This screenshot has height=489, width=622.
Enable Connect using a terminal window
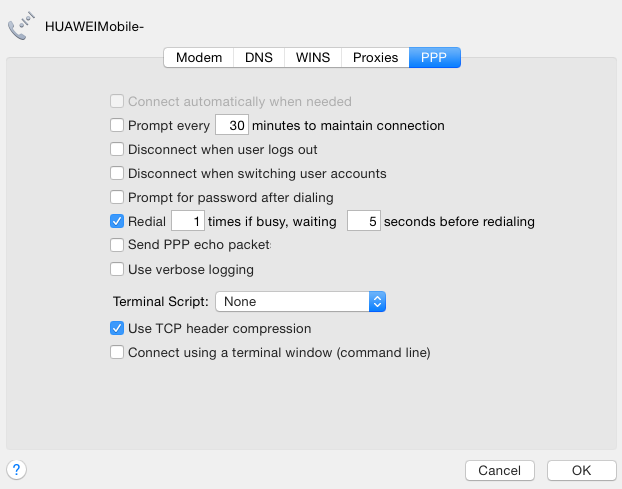(x=118, y=352)
